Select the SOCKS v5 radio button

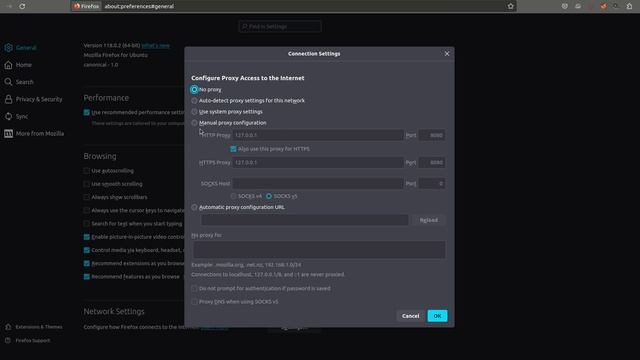(269, 196)
